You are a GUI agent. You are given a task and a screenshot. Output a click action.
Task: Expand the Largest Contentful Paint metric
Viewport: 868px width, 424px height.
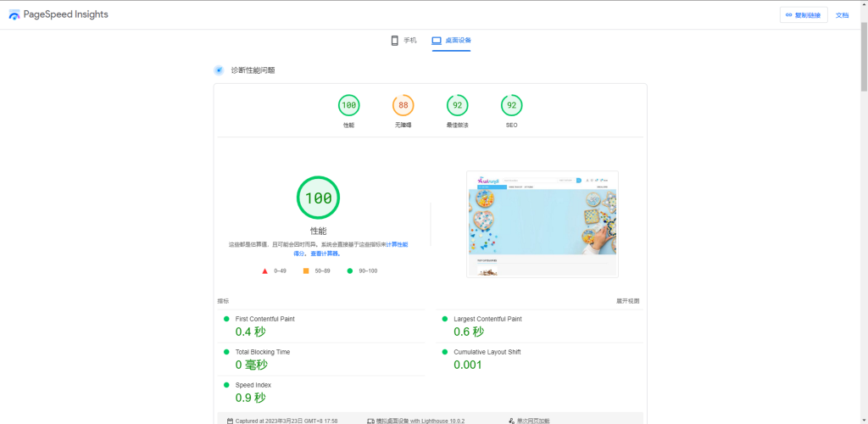487,319
